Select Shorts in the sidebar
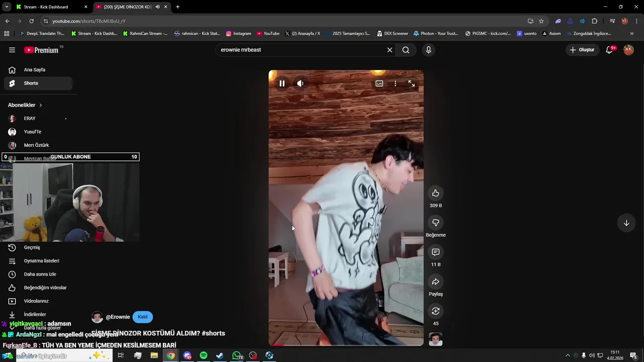Screen dimensions: 644x362 38,83
